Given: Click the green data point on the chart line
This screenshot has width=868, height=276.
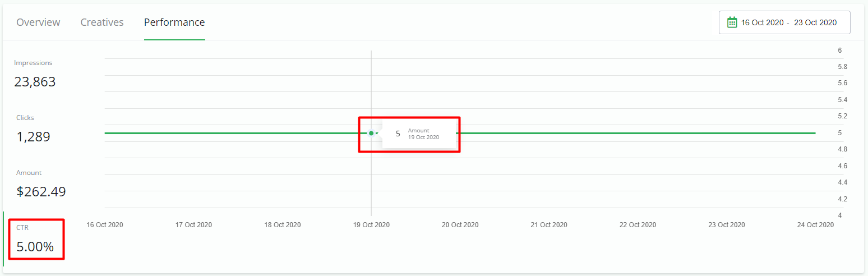Looking at the screenshot, I should [x=371, y=134].
